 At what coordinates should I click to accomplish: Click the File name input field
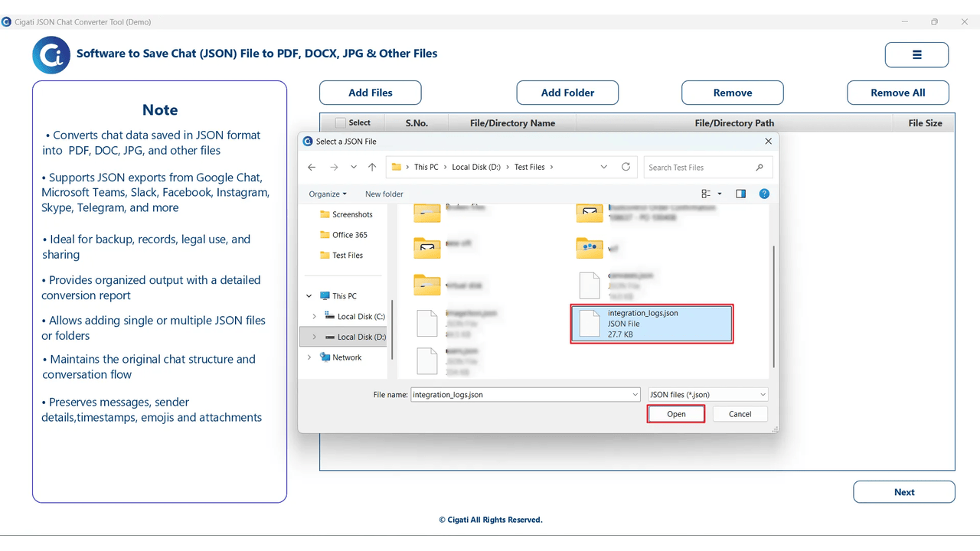tap(521, 395)
